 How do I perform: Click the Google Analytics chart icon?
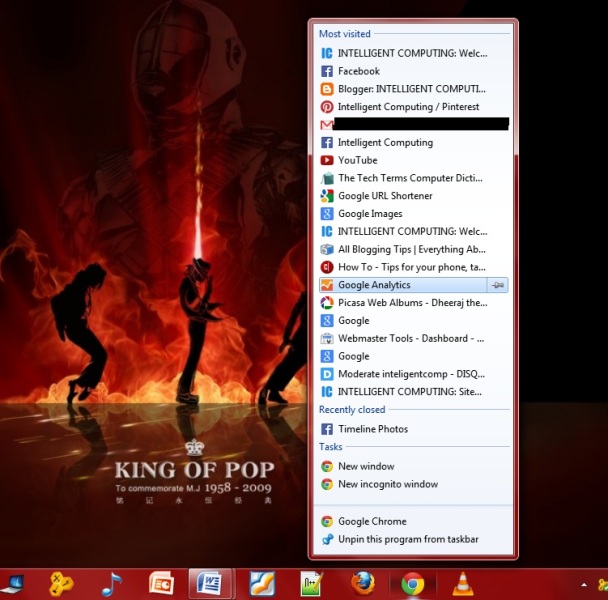point(327,285)
